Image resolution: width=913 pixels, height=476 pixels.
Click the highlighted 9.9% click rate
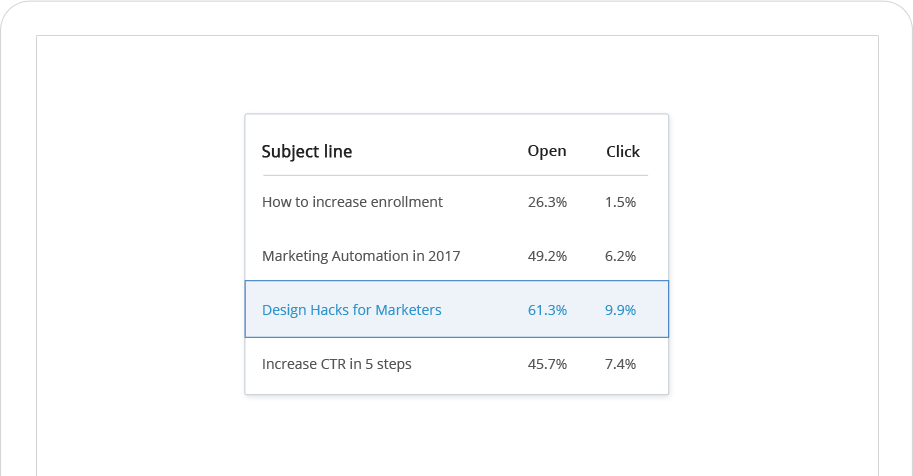[x=620, y=310]
